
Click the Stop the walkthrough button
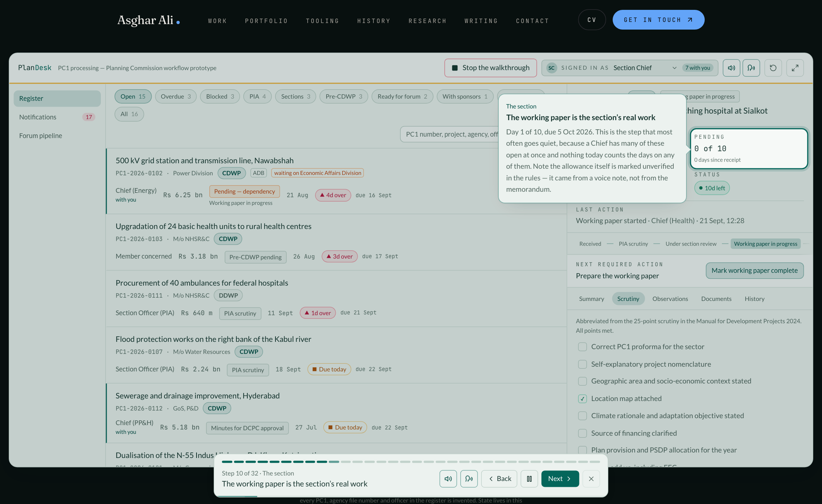point(491,68)
